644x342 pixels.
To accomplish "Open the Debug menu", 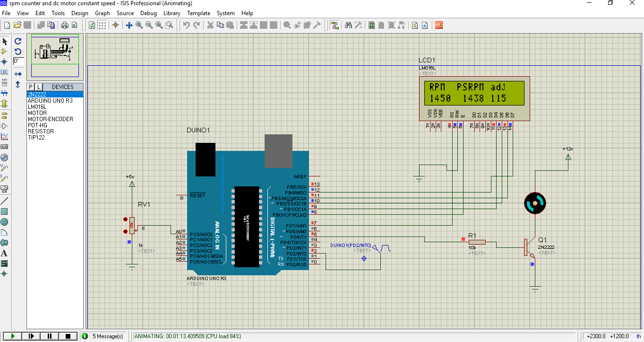I will [148, 13].
